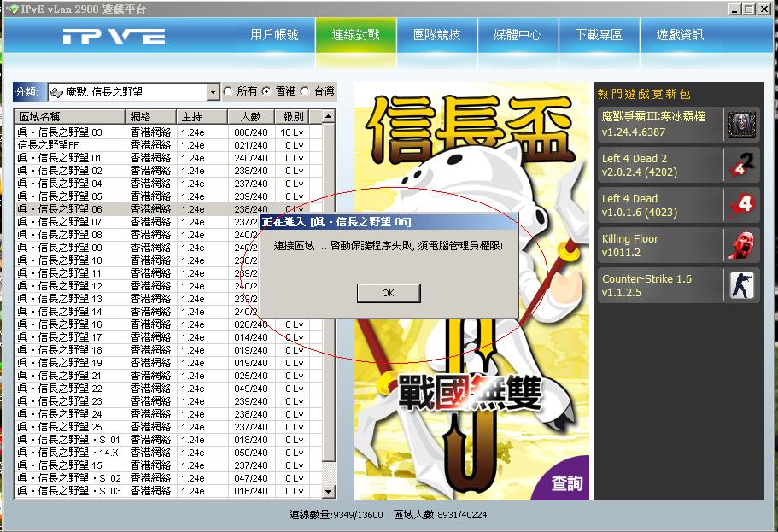Click the Left 4 Dead v1.0.1.6 icon
The height and width of the screenshot is (532, 778).
click(742, 205)
